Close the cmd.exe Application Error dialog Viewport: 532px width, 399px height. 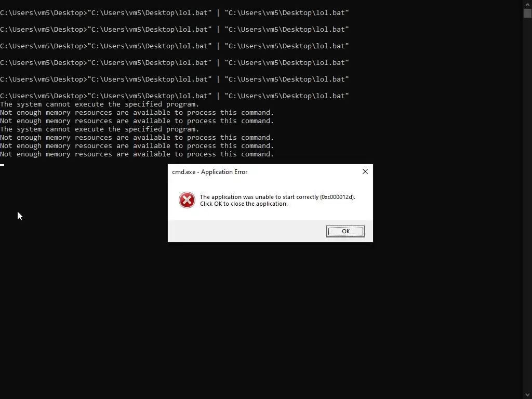tap(365, 171)
